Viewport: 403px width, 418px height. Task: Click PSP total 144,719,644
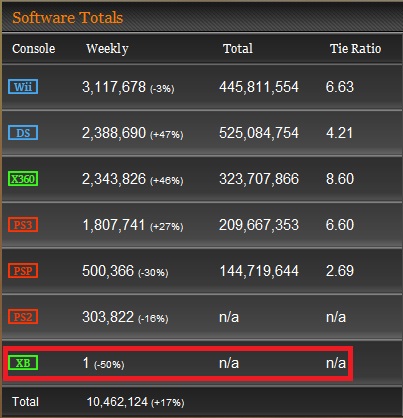point(259,271)
